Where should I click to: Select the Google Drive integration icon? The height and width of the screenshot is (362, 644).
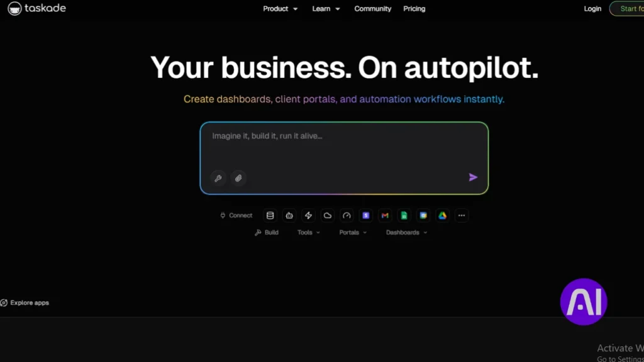tap(443, 216)
